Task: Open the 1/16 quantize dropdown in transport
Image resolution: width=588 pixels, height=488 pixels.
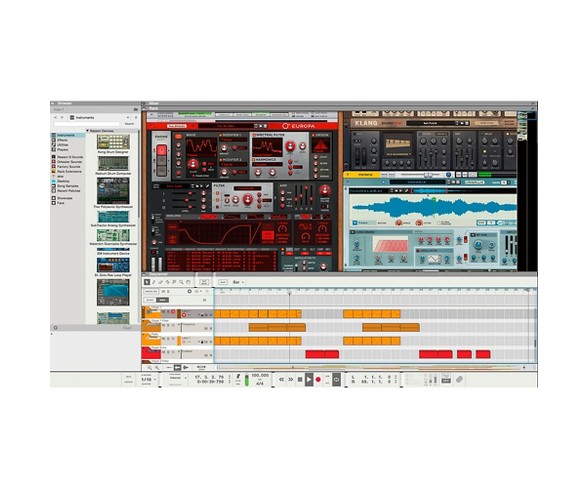Action: [149, 380]
